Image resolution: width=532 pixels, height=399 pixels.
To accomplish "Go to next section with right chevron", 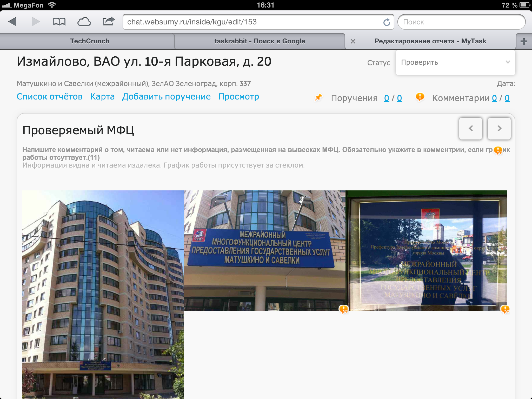I will point(499,129).
